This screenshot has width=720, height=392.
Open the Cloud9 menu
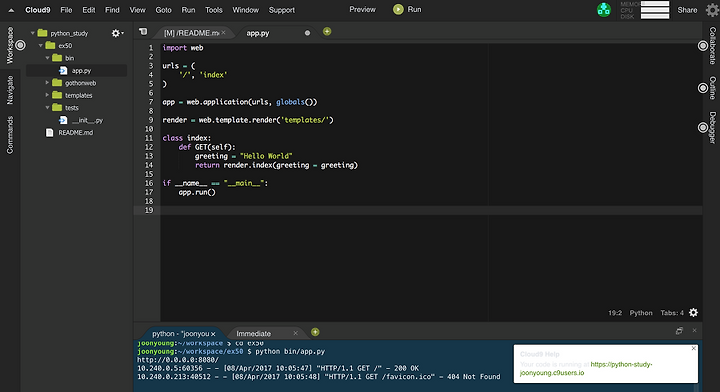pyautogui.click(x=38, y=10)
